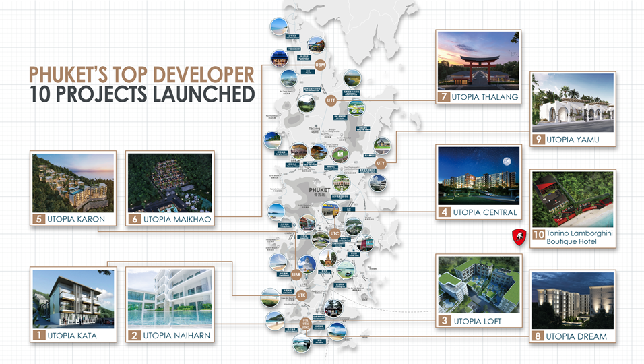This screenshot has height=364, width=644.
Task: Click the northernmost beach photo bubble
Action: (x=279, y=26)
